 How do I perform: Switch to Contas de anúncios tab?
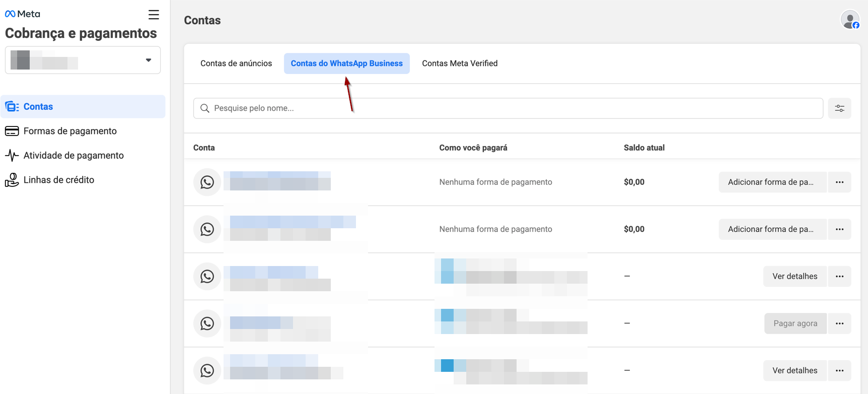pyautogui.click(x=236, y=63)
